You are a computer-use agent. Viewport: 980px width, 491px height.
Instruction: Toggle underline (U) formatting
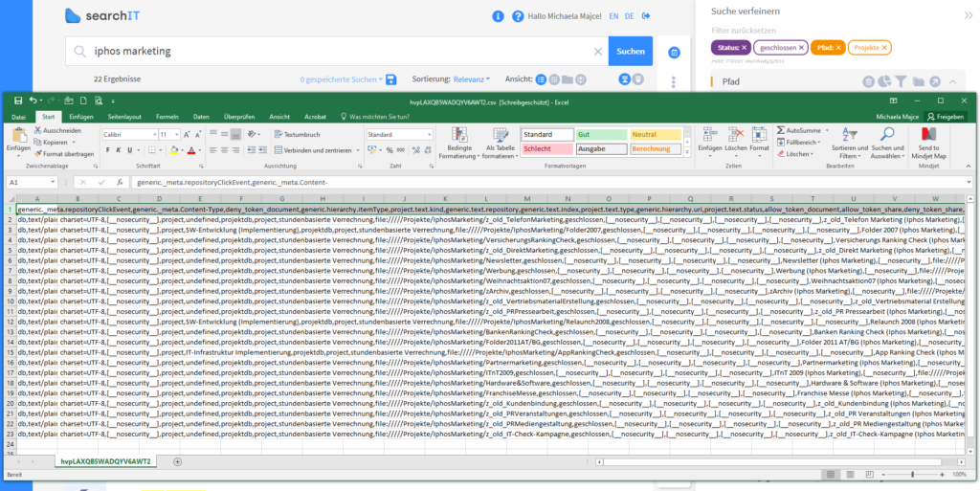(x=130, y=150)
